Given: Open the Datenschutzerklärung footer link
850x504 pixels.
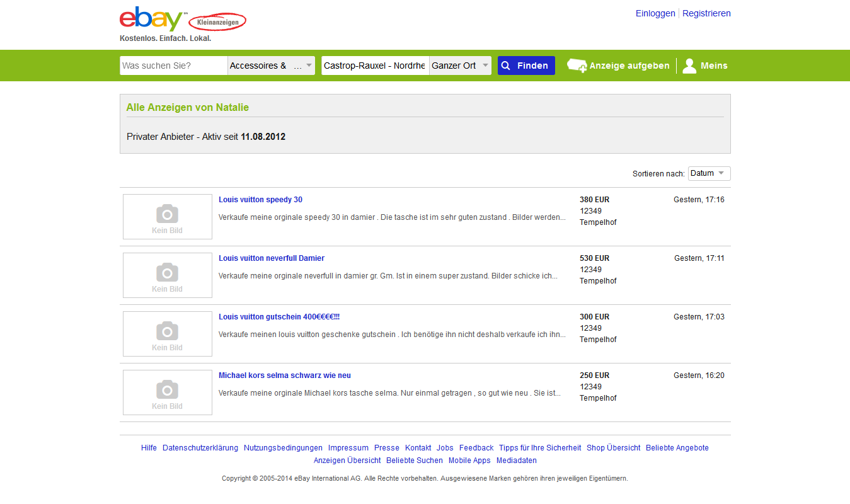Looking at the screenshot, I should 200,448.
